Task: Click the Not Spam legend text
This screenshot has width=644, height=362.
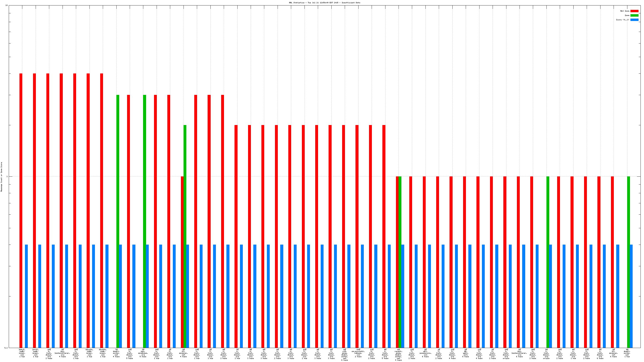Action: click(625, 11)
